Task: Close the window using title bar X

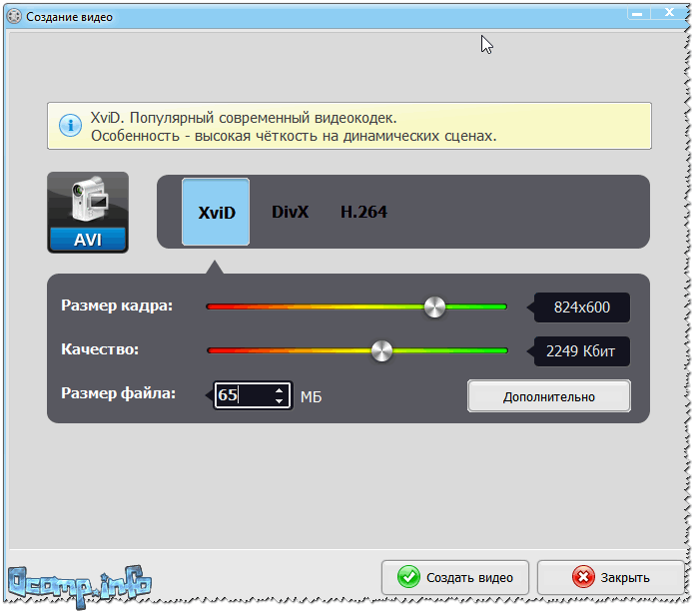Action: [x=669, y=13]
